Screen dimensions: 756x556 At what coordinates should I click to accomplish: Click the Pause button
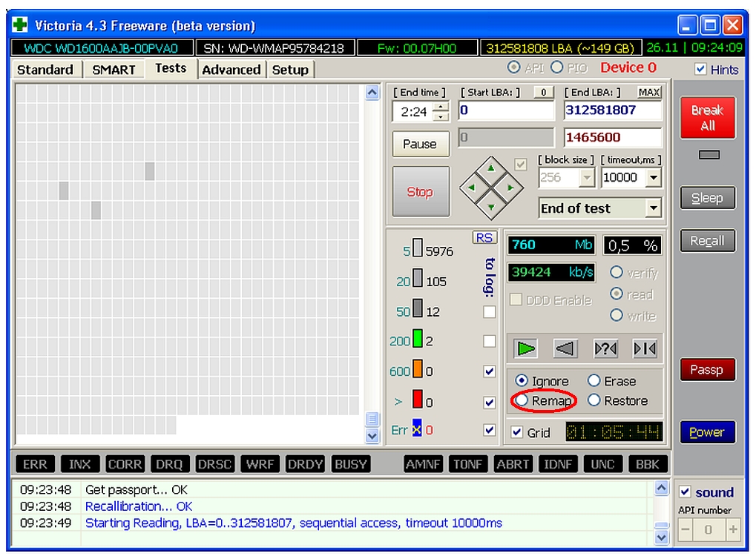pyautogui.click(x=420, y=144)
